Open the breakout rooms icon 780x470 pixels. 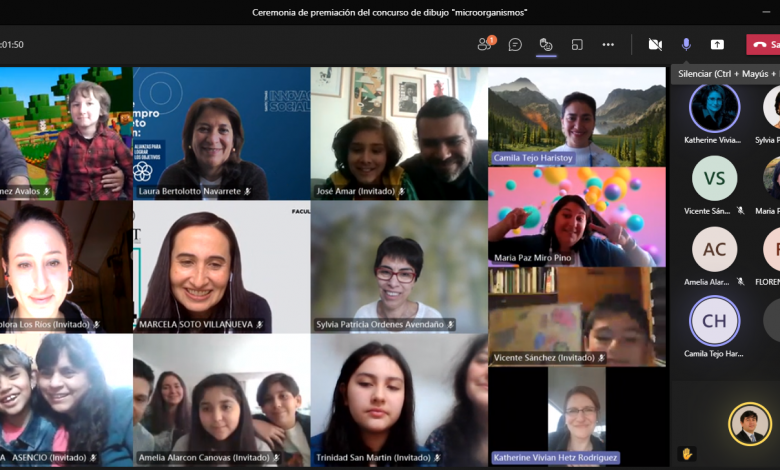577,44
